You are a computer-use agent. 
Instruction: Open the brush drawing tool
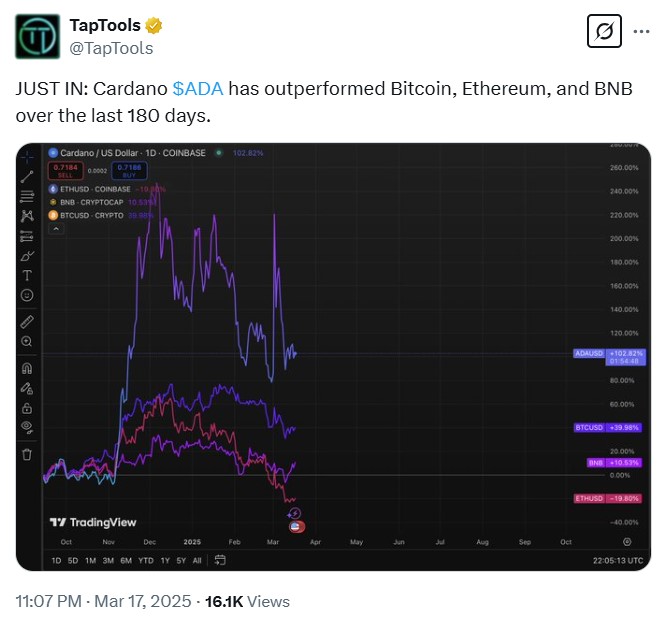(x=27, y=255)
